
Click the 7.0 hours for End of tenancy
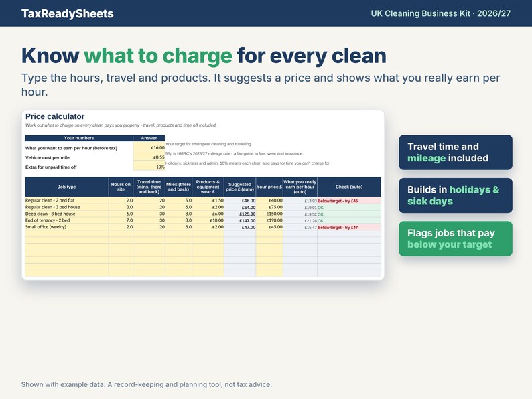click(121, 220)
